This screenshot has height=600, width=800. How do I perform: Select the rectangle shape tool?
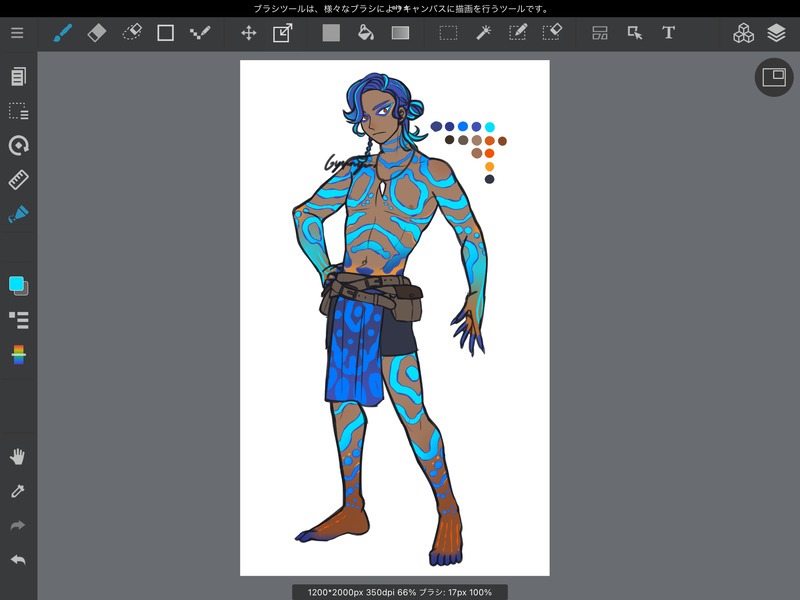coord(165,33)
